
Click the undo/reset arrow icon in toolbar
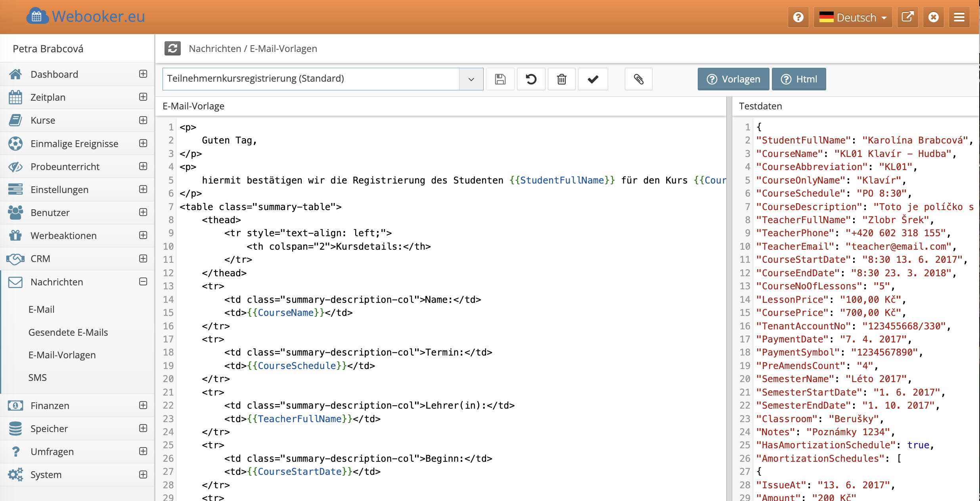531,79
